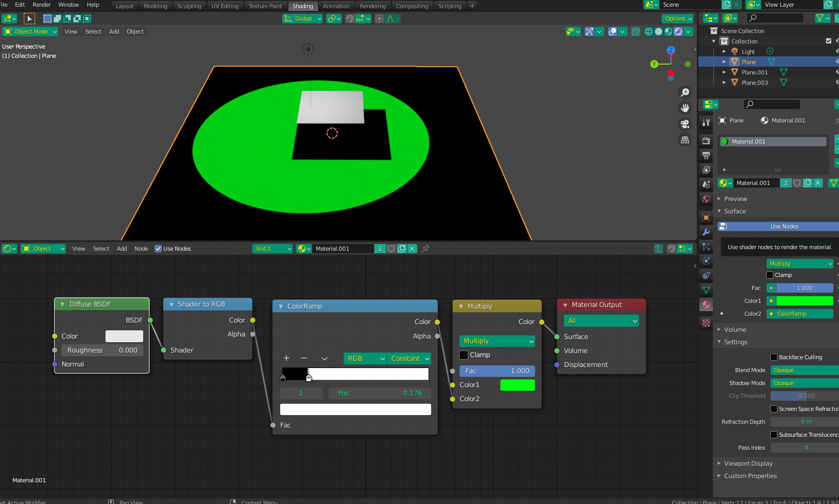Enable Subsurface Translucency checkbox
Screen dimensions: 839x504
pos(774,435)
